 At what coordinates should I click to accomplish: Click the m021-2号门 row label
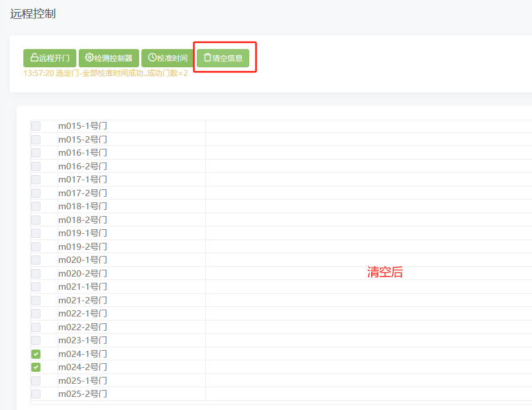pos(83,301)
